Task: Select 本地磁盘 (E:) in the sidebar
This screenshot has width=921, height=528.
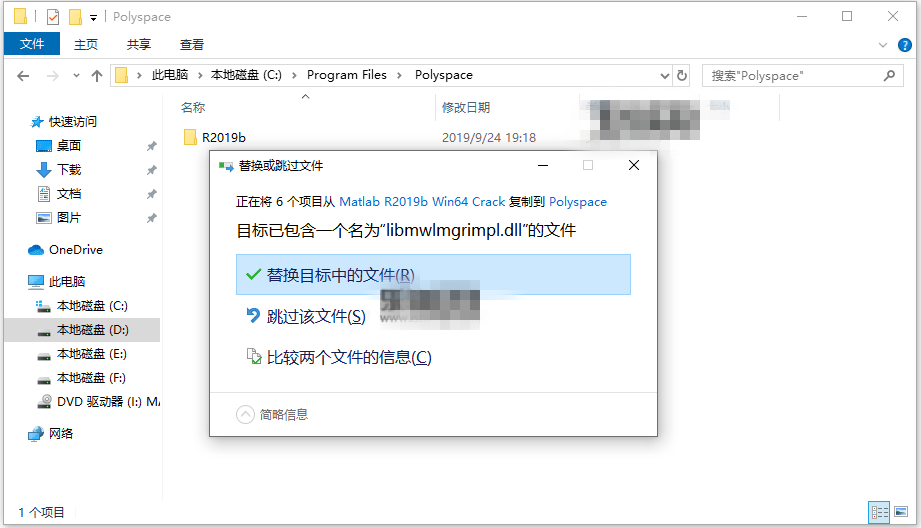Action: (91, 354)
